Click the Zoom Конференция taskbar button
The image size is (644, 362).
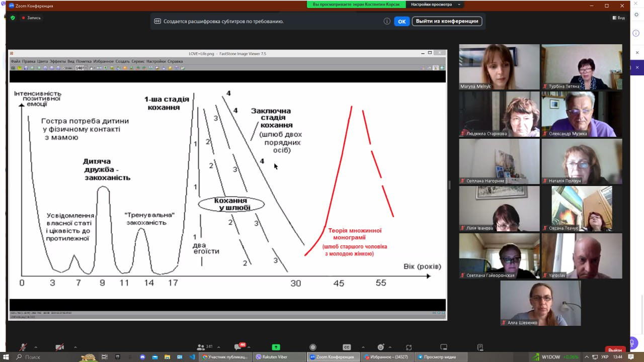332,357
